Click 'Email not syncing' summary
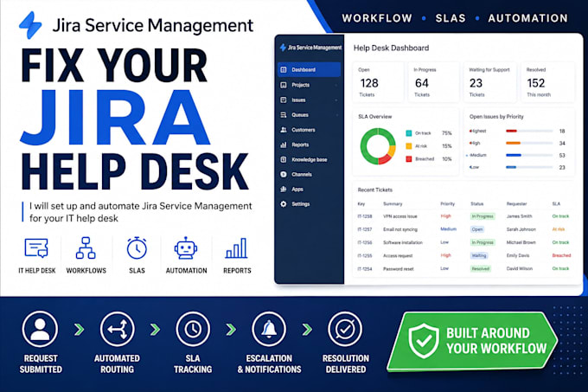Image resolution: width=588 pixels, height=392 pixels. pyautogui.click(x=400, y=229)
